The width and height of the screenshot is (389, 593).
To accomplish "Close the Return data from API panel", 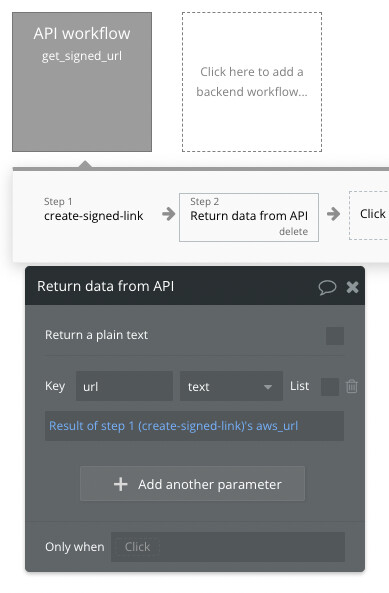I will coord(352,287).
